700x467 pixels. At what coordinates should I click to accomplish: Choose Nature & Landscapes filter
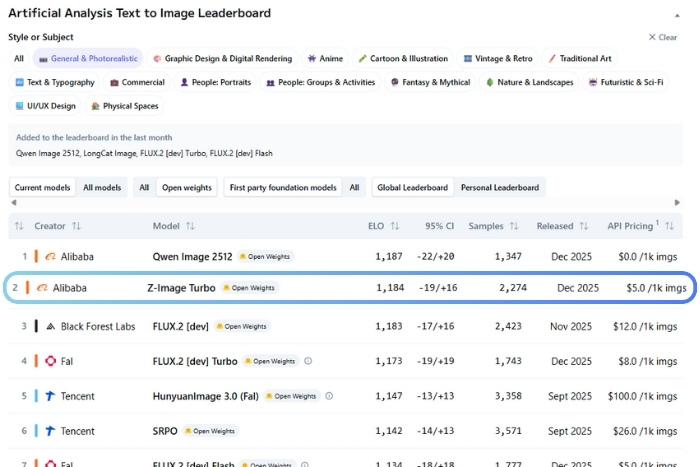tap(529, 82)
